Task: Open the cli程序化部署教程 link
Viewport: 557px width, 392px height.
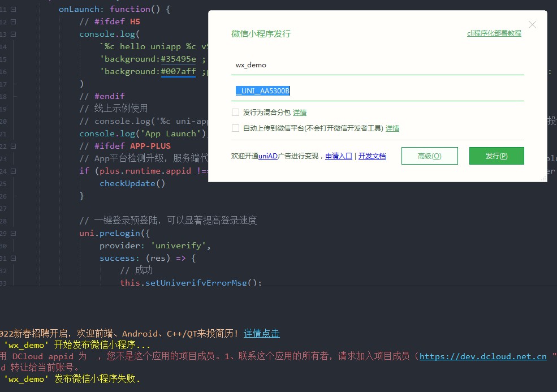Action: click(494, 33)
